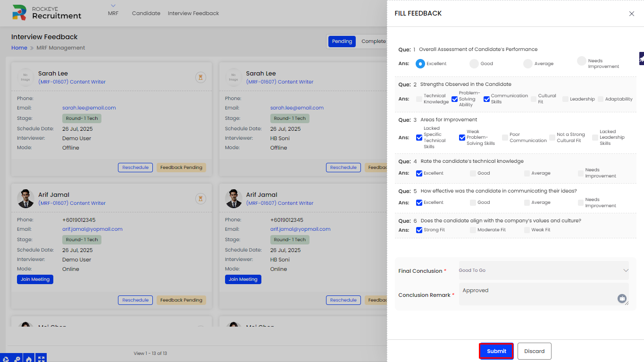Viewport: 644px width, 362px height.
Task: Open the Candidate menu
Action: (x=146, y=13)
